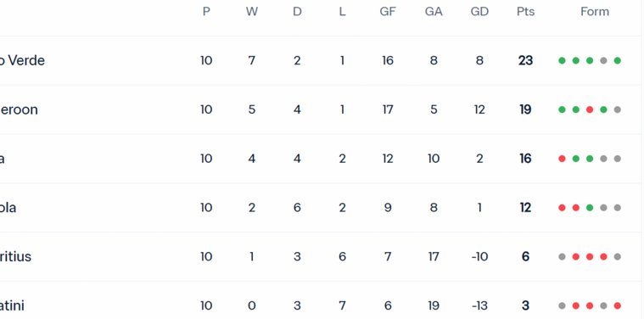The width and height of the screenshot is (644, 319).
Task: Click the Pts column header
Action: [525, 12]
